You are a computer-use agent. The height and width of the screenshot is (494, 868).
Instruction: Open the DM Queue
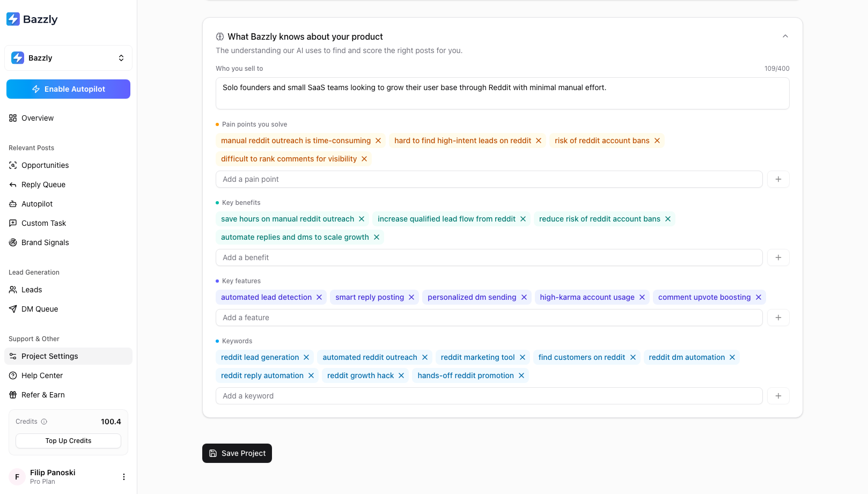tap(68, 309)
